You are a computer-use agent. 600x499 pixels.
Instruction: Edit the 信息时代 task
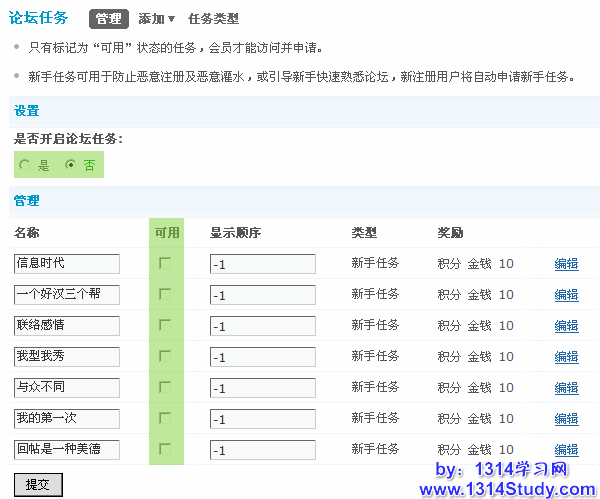tap(566, 264)
